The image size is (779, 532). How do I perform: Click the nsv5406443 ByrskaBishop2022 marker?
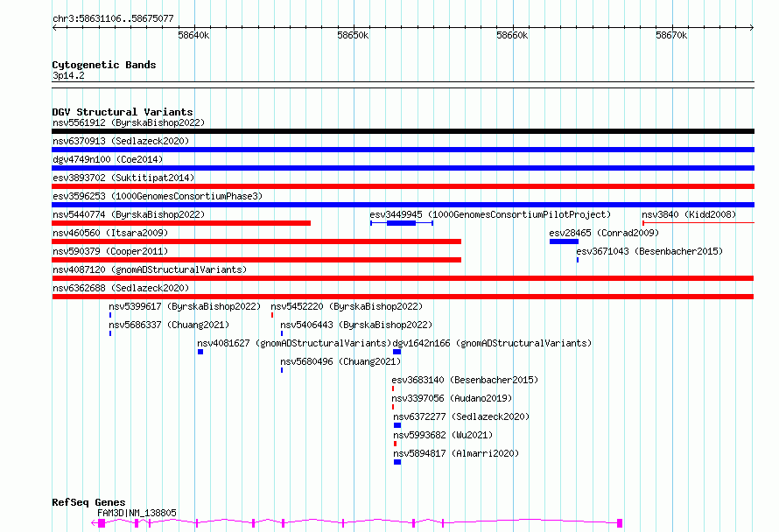coord(282,333)
